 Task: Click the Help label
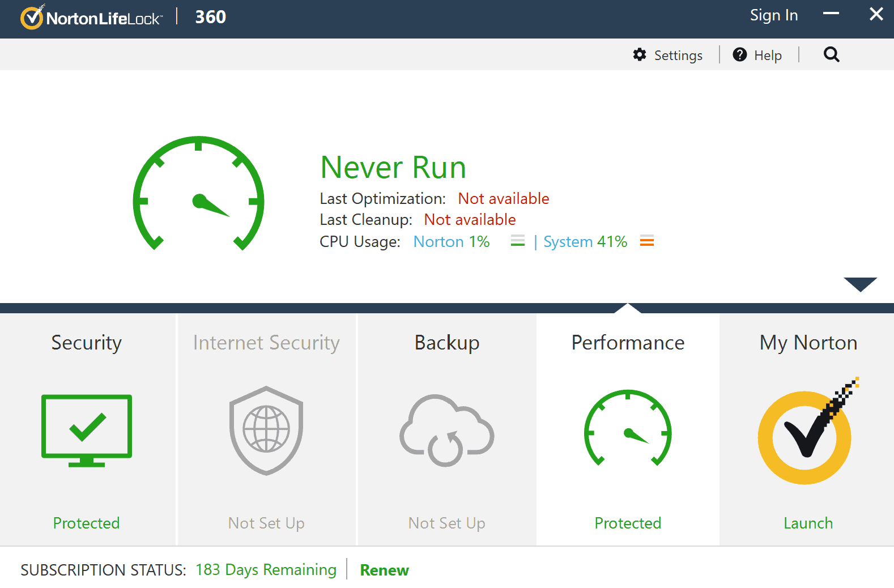tap(768, 56)
